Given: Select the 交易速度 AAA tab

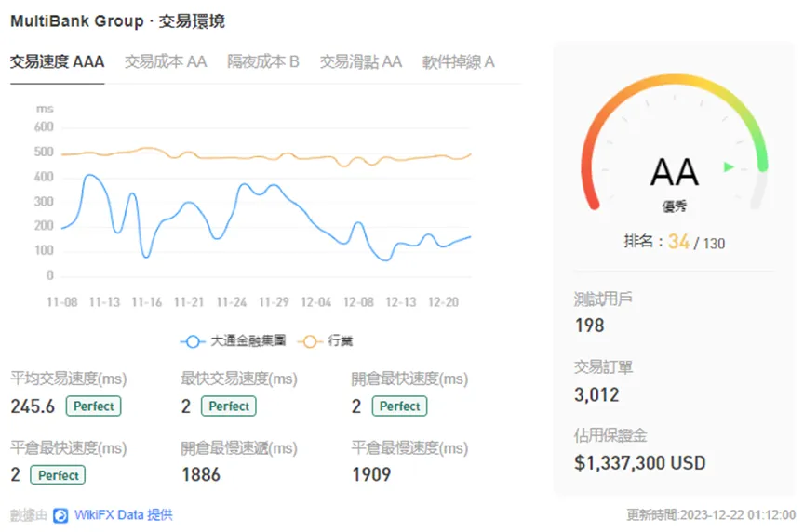Looking at the screenshot, I should point(58,62).
